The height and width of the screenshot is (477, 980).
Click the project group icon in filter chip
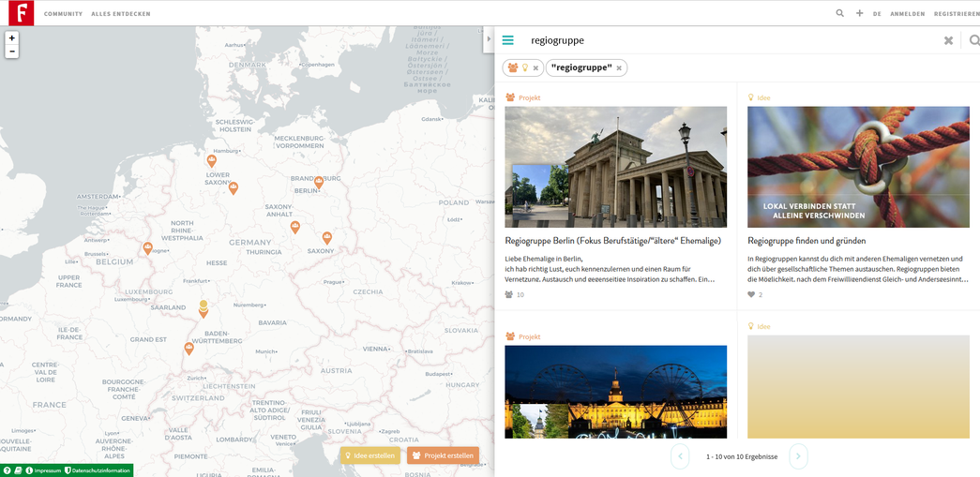513,67
